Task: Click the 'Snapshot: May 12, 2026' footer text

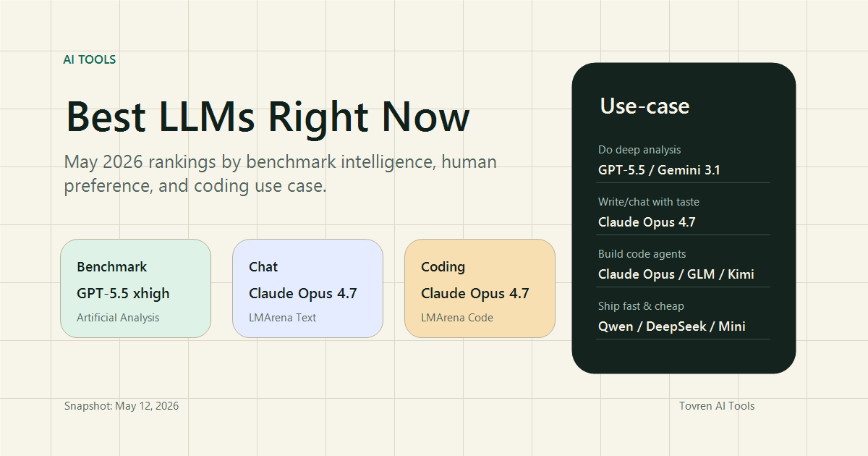Action: [x=122, y=406]
